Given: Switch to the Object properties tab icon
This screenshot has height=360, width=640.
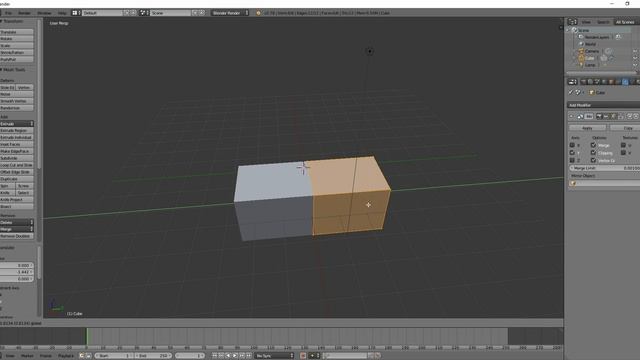Looking at the screenshot, I should (x=611, y=82).
